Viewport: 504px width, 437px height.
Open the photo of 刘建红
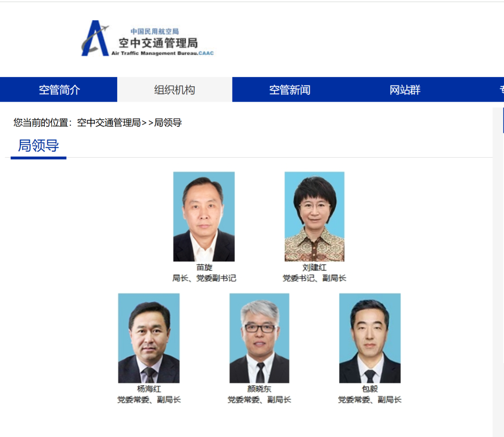click(315, 216)
